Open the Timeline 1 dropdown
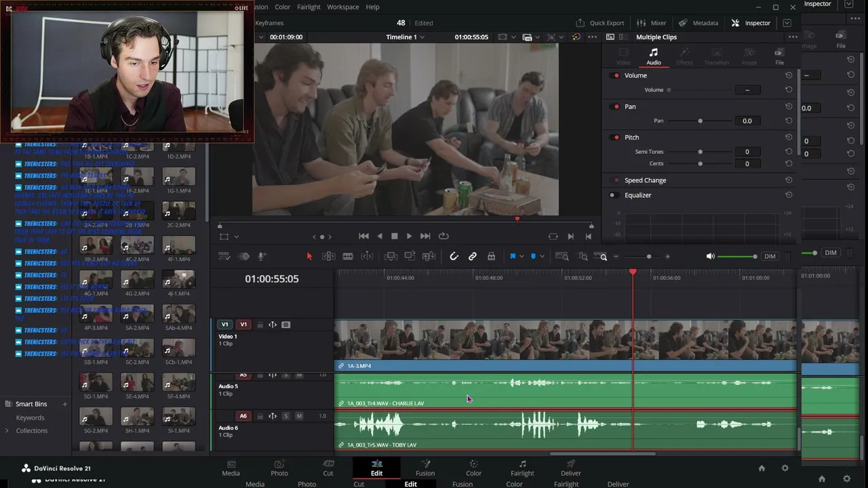The width and height of the screenshot is (868, 488). coord(405,37)
